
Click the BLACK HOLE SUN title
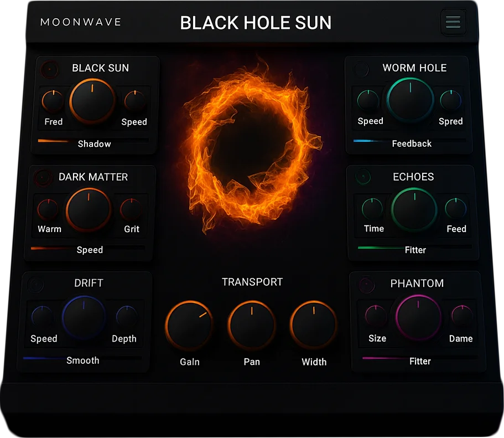pyautogui.click(x=255, y=23)
